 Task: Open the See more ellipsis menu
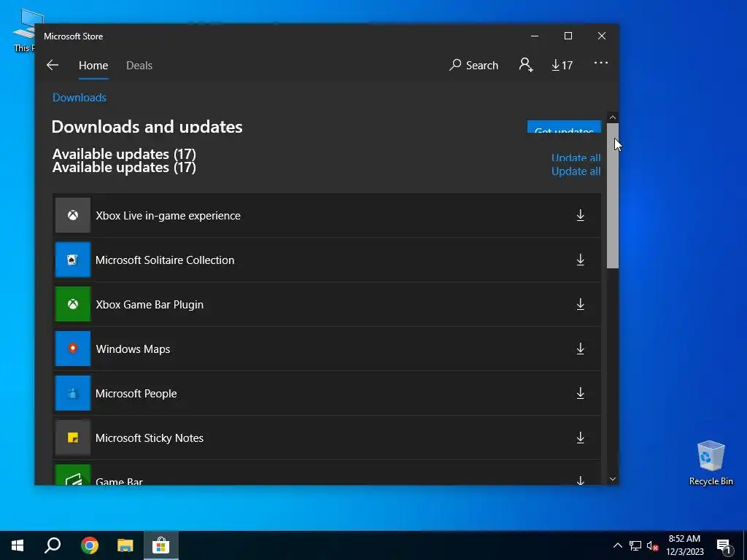coord(601,63)
